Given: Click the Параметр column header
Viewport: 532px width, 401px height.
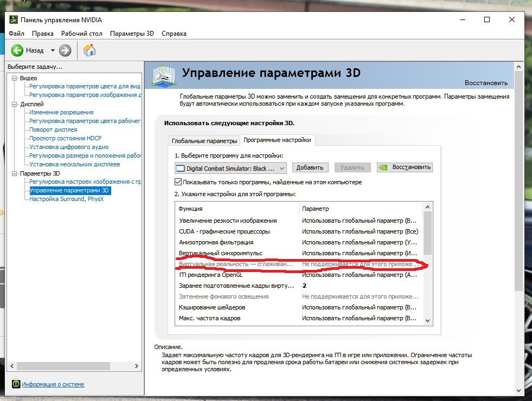Looking at the screenshot, I should pos(361,209).
